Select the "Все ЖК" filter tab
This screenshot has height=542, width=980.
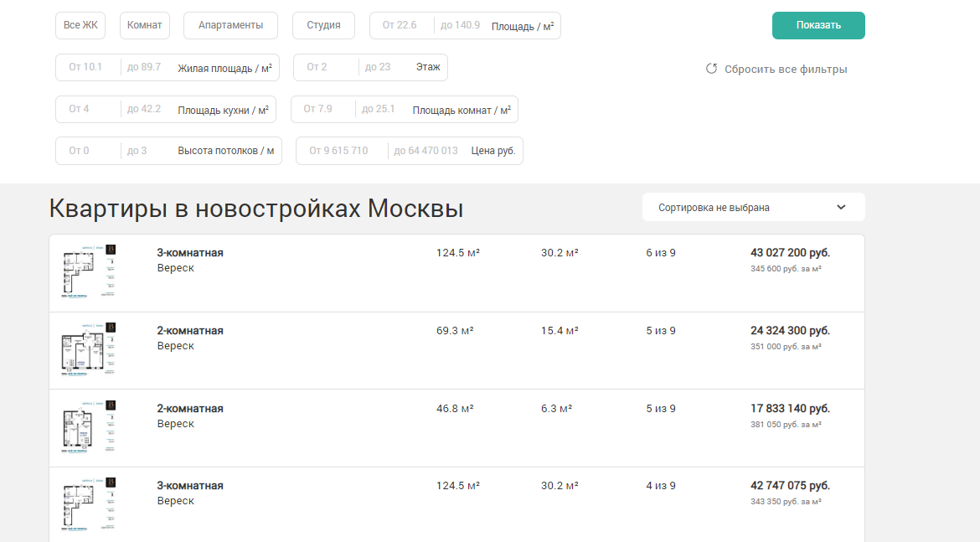80,25
